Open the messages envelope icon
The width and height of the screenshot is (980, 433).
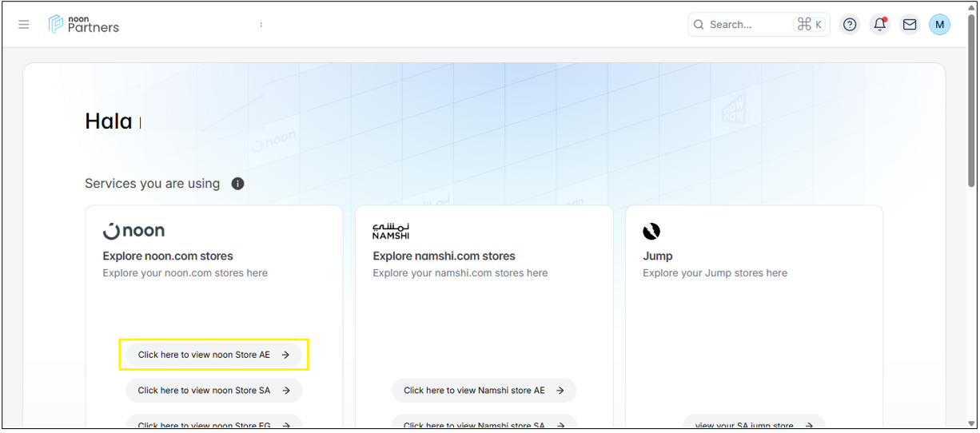tap(910, 25)
